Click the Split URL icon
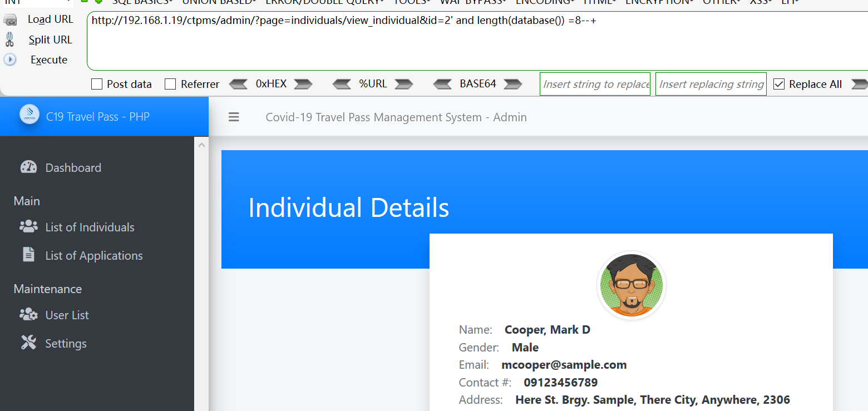868x411 pixels. pos(10,39)
